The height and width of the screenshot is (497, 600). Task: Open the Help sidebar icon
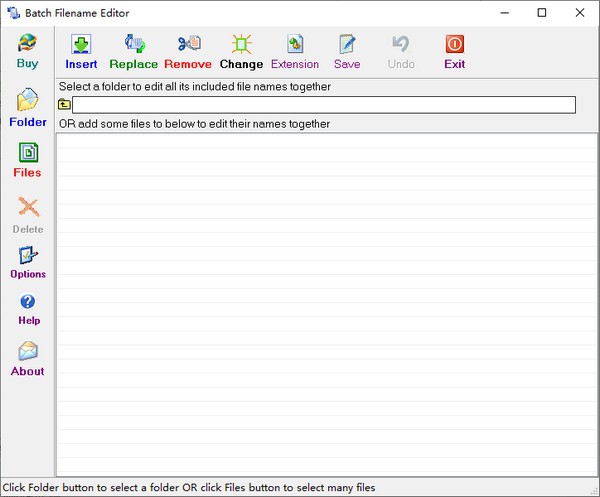[x=28, y=302]
